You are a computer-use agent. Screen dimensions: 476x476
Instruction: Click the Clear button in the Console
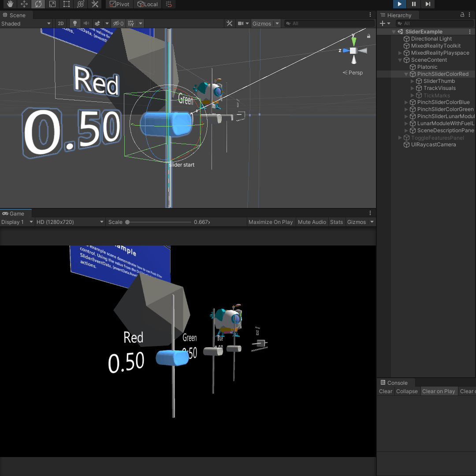[x=385, y=391]
